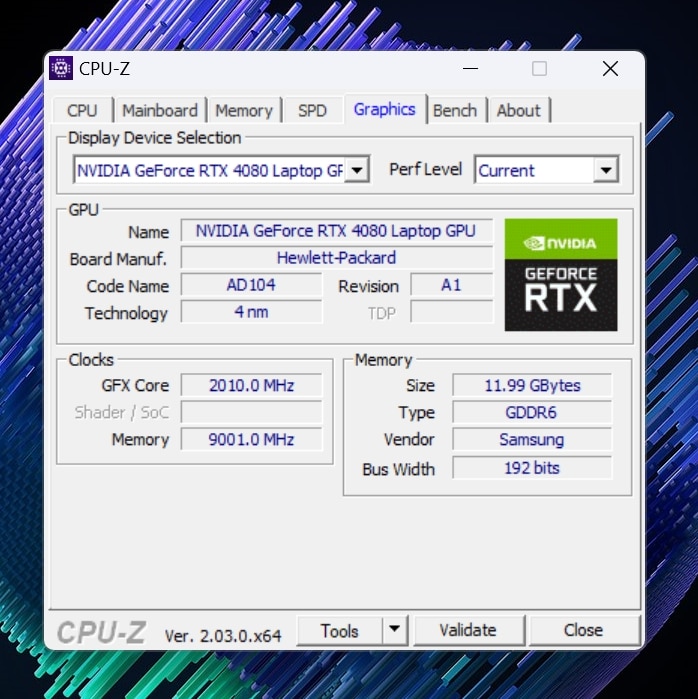698x699 pixels.
Task: Open the Tools dropdown arrow
Action: point(395,630)
